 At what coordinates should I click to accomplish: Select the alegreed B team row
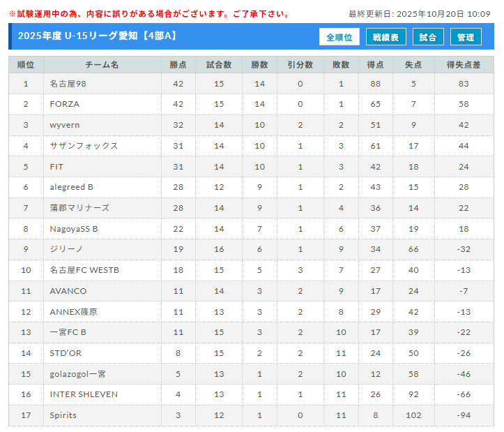(71, 187)
